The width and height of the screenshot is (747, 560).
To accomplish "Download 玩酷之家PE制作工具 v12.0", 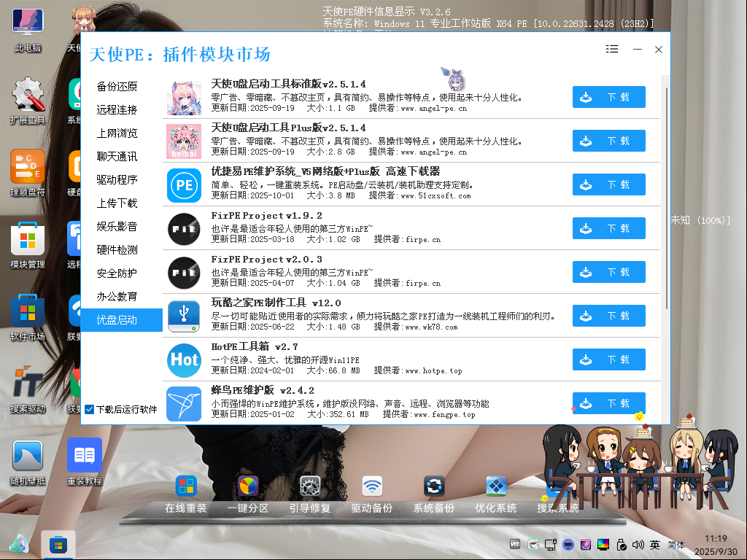I will tap(608, 316).
